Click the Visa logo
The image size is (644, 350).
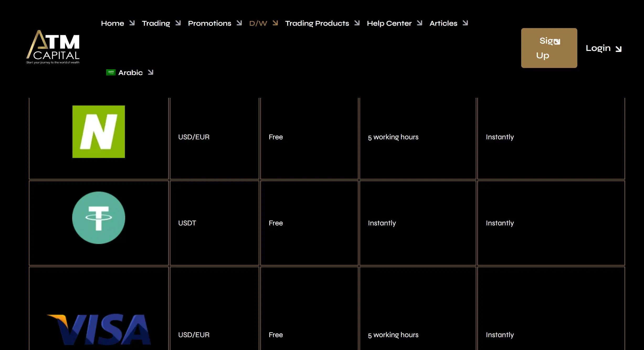tap(99, 329)
